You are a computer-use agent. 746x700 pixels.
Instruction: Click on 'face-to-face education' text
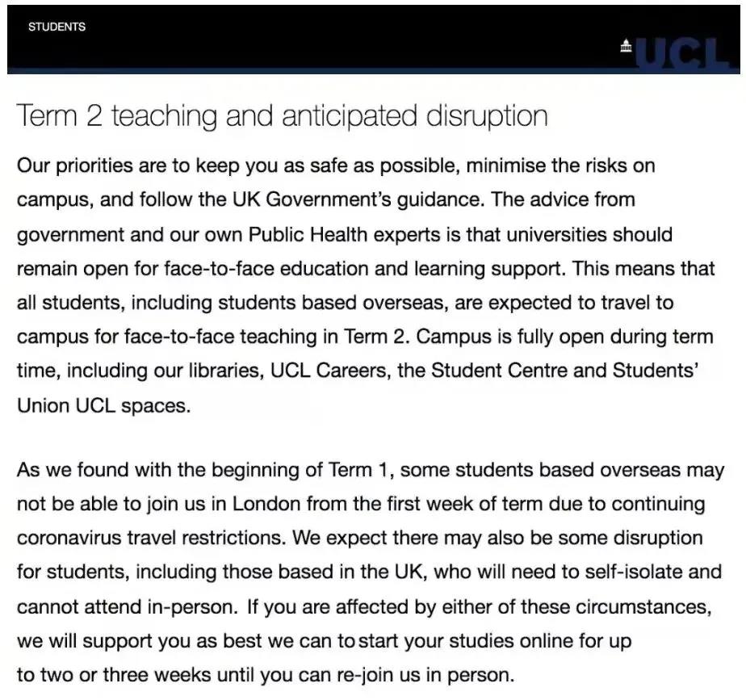point(266,269)
